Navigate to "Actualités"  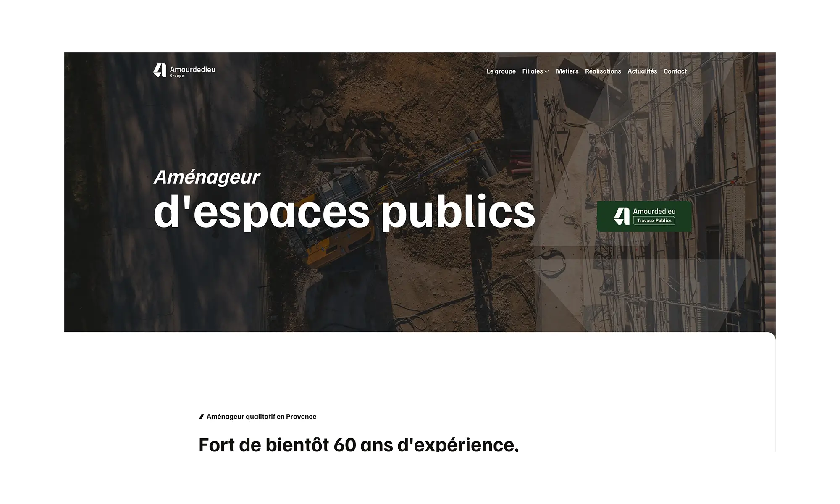642,71
